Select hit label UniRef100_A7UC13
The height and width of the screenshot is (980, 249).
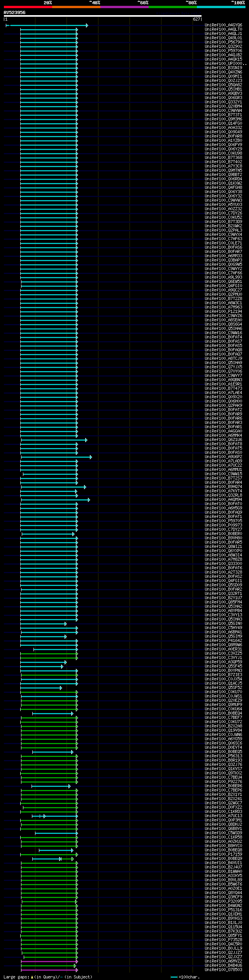coord(223,816)
